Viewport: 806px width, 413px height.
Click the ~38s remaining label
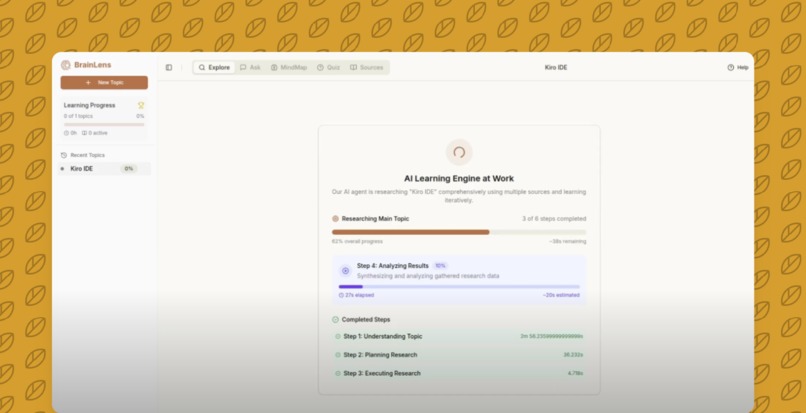(567, 241)
